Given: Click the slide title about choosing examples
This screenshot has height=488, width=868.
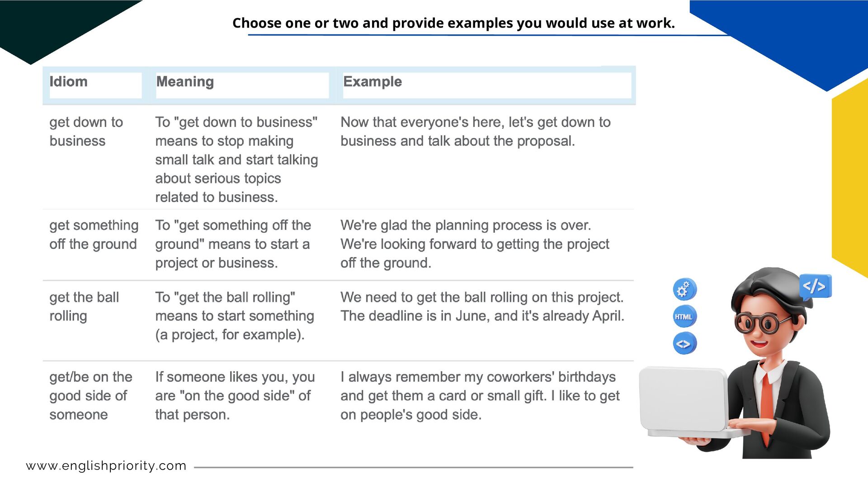Looking at the screenshot, I should [453, 23].
